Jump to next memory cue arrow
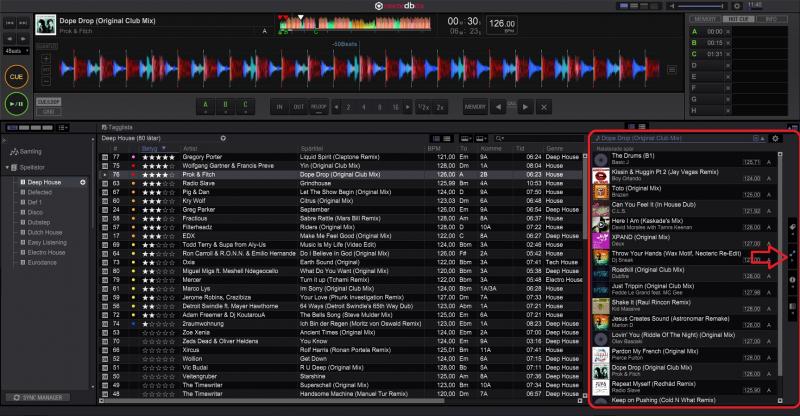The image size is (800, 416). tap(525, 107)
